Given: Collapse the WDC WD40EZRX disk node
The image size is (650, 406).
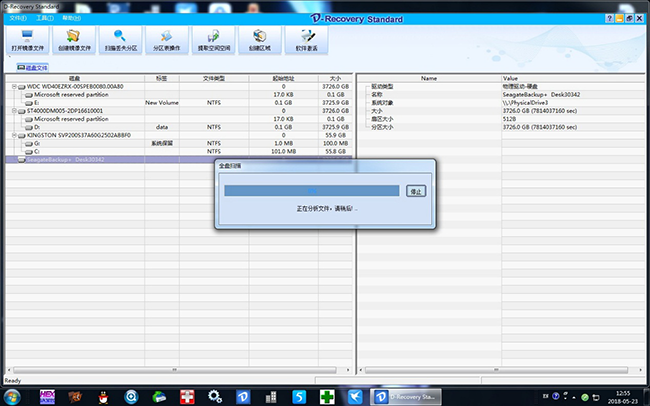Looking at the screenshot, I should click(14, 87).
